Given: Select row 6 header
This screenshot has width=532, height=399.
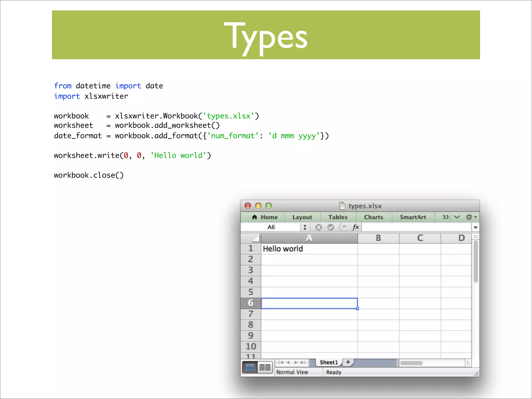Looking at the screenshot, I should pos(251,303).
